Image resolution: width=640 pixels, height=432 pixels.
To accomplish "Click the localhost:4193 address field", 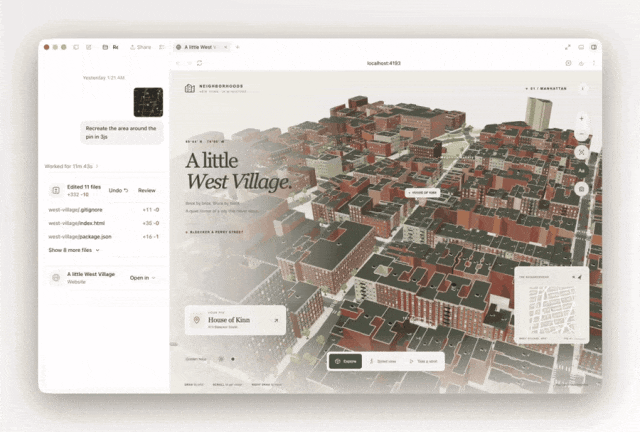I will (x=384, y=63).
